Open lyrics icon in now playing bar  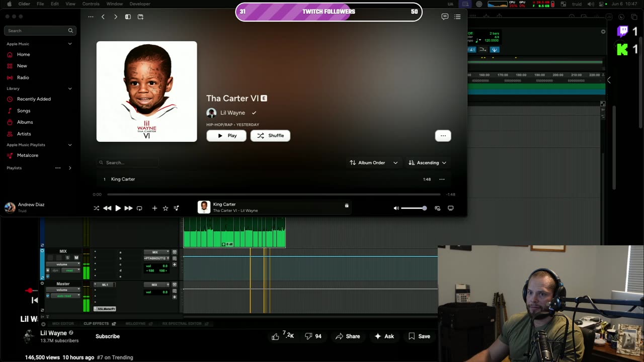(x=347, y=206)
